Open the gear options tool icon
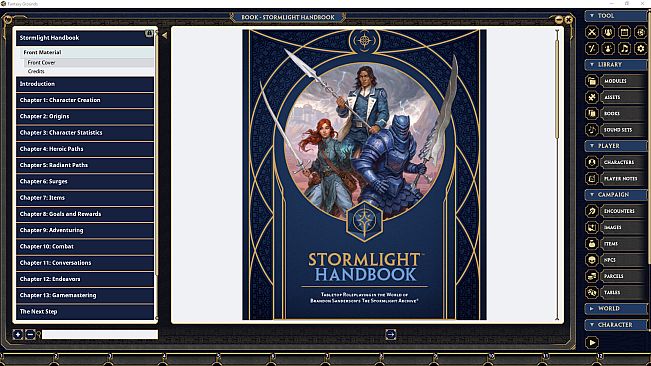The height and width of the screenshot is (366, 651). coord(641,48)
